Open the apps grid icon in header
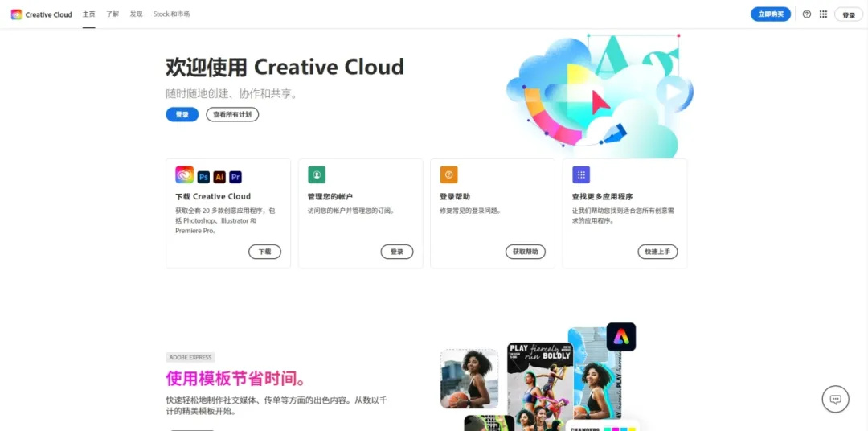Image resolution: width=868 pixels, height=431 pixels. [823, 14]
